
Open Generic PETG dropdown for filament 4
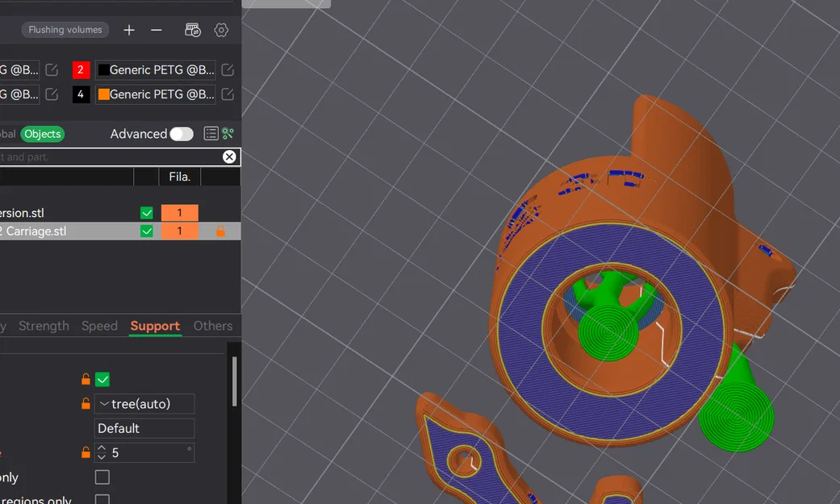click(x=156, y=94)
